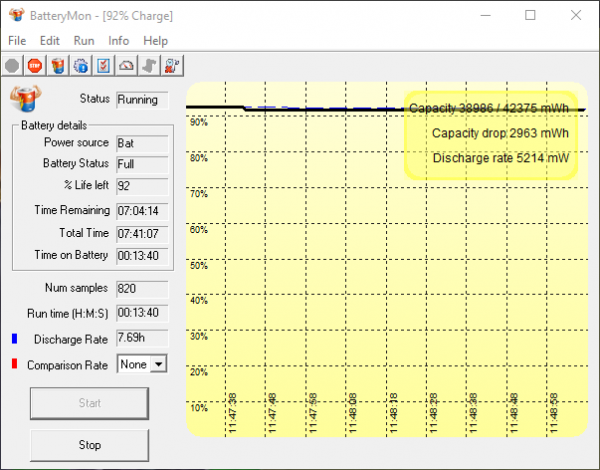
Task: Open the Info menu
Action: [119, 41]
